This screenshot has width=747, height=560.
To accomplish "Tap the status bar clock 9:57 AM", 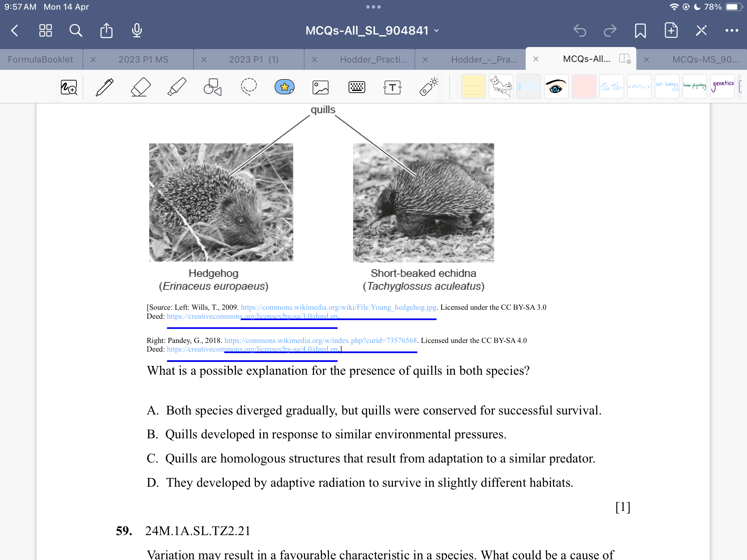I will coord(20,7).
